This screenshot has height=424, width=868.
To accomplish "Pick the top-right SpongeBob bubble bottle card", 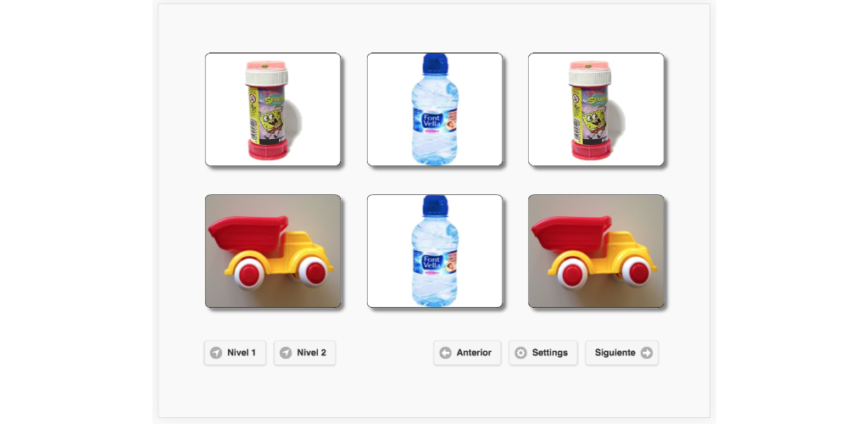I will pyautogui.click(x=596, y=109).
